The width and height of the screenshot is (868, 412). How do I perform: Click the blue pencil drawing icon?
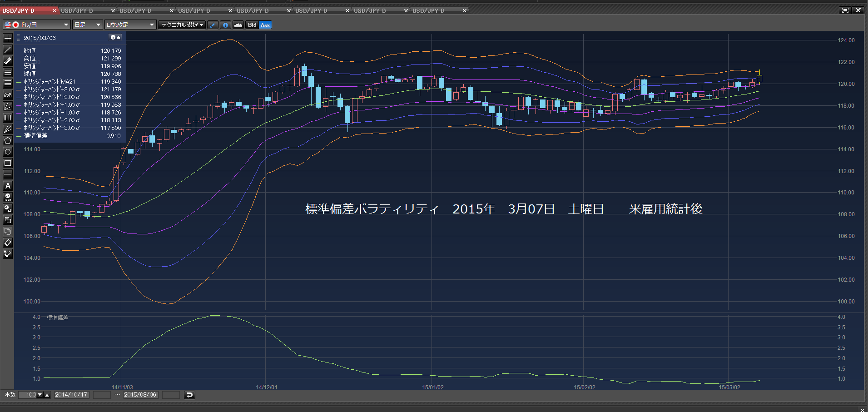(213, 25)
